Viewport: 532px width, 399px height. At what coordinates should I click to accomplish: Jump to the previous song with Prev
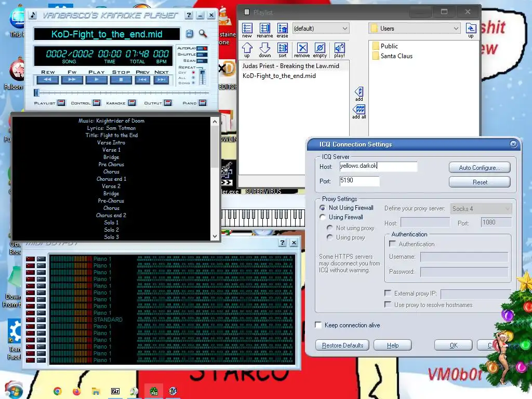[x=142, y=79]
